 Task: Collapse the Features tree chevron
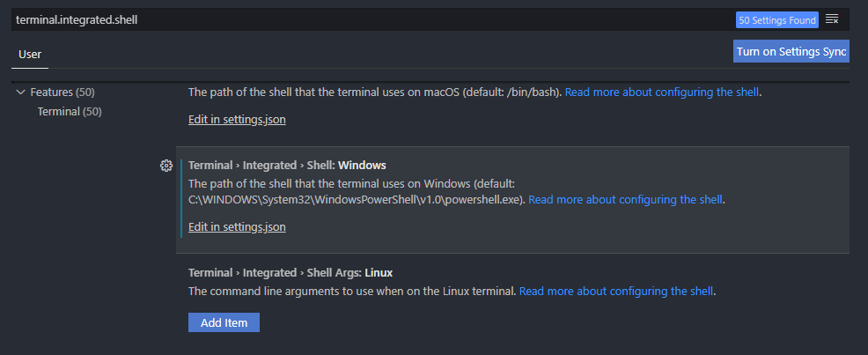click(x=20, y=92)
